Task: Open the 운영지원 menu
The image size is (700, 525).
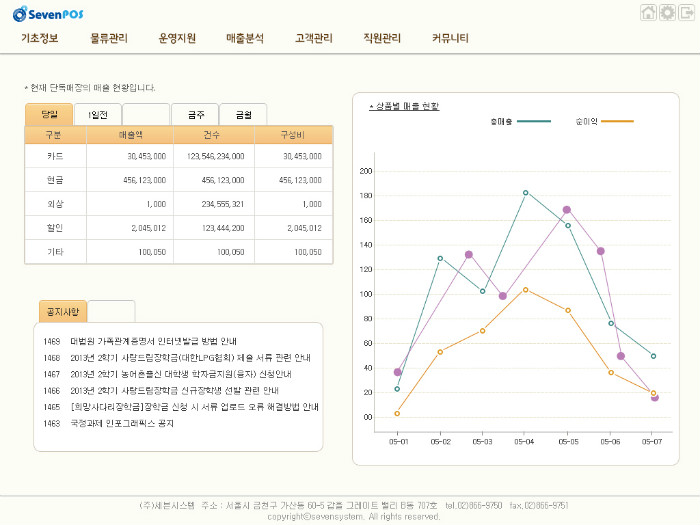Action: click(177, 38)
